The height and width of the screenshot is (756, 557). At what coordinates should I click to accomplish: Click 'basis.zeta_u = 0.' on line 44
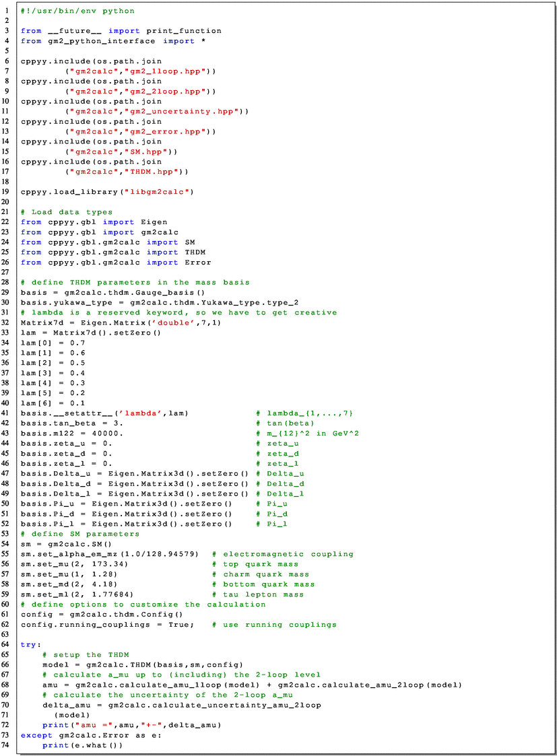pos(67,444)
